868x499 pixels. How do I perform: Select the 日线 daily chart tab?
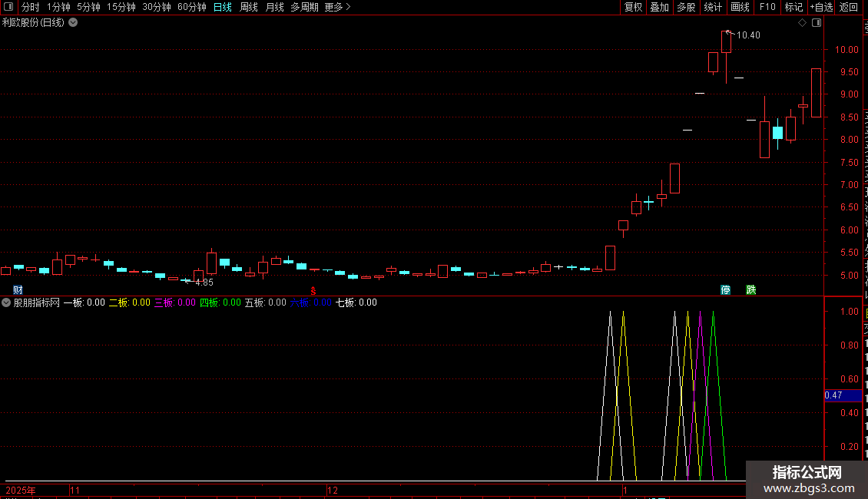(223, 7)
